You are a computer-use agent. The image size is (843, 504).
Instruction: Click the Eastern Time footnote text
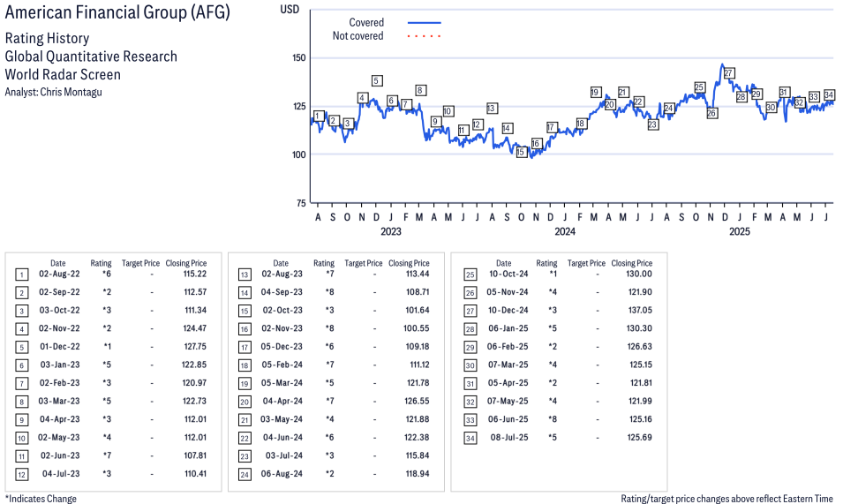pos(726,499)
